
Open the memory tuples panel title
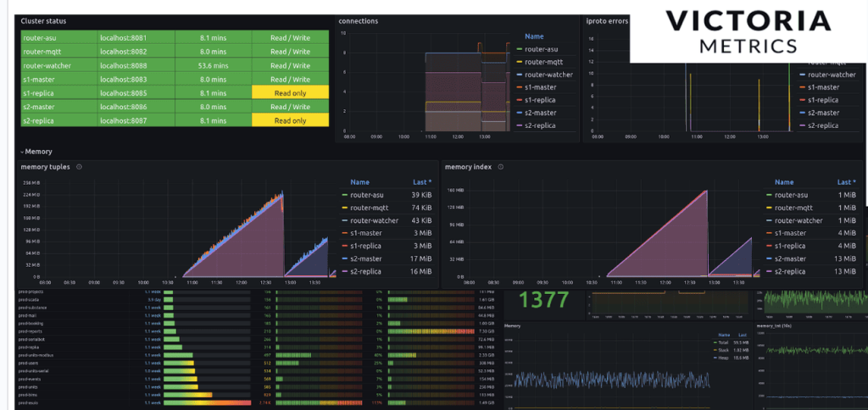pyautogui.click(x=46, y=167)
